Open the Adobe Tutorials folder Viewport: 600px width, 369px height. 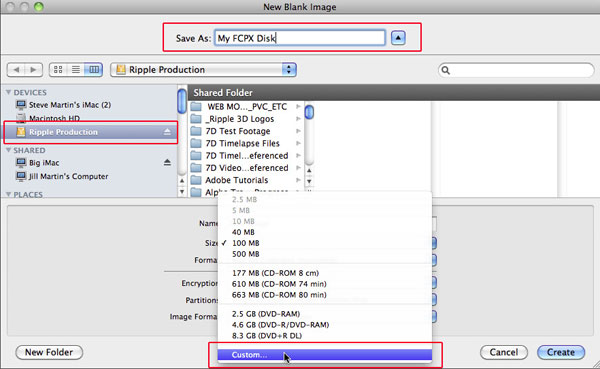(246, 180)
